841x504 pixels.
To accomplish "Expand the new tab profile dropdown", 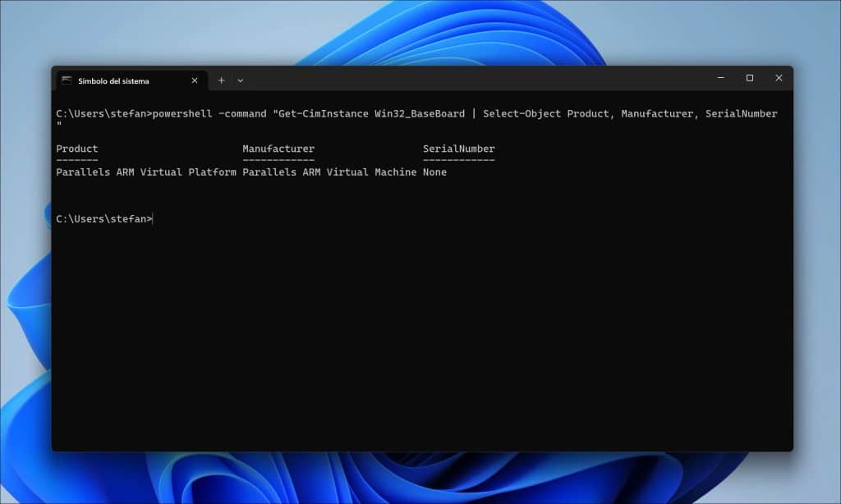I will [x=241, y=80].
